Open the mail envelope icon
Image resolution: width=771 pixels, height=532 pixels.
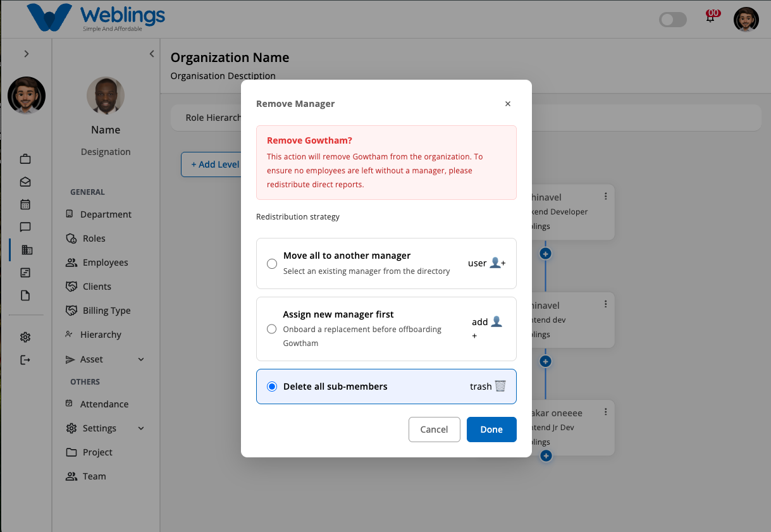25,182
